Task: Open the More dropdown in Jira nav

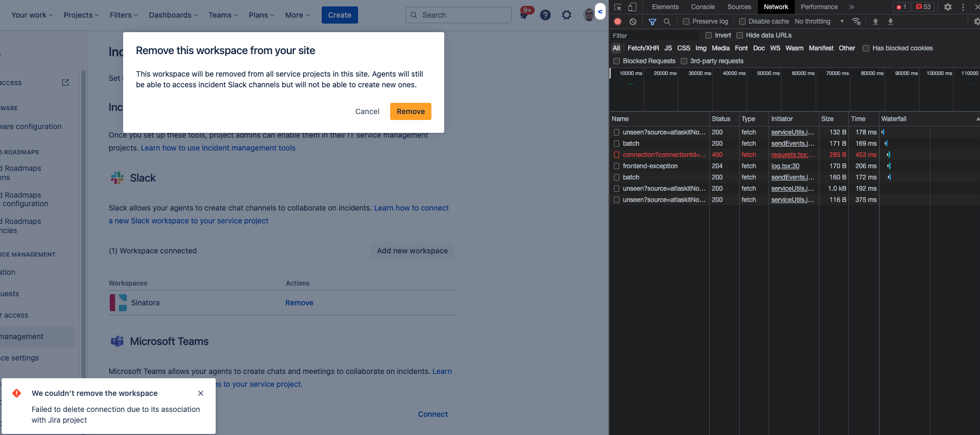Action: coord(298,15)
